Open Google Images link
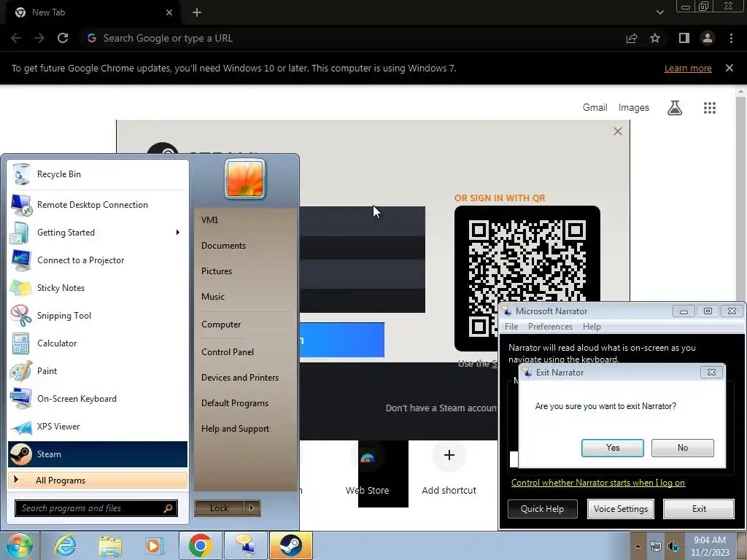Viewport: 747px width, 560px height. (x=634, y=108)
